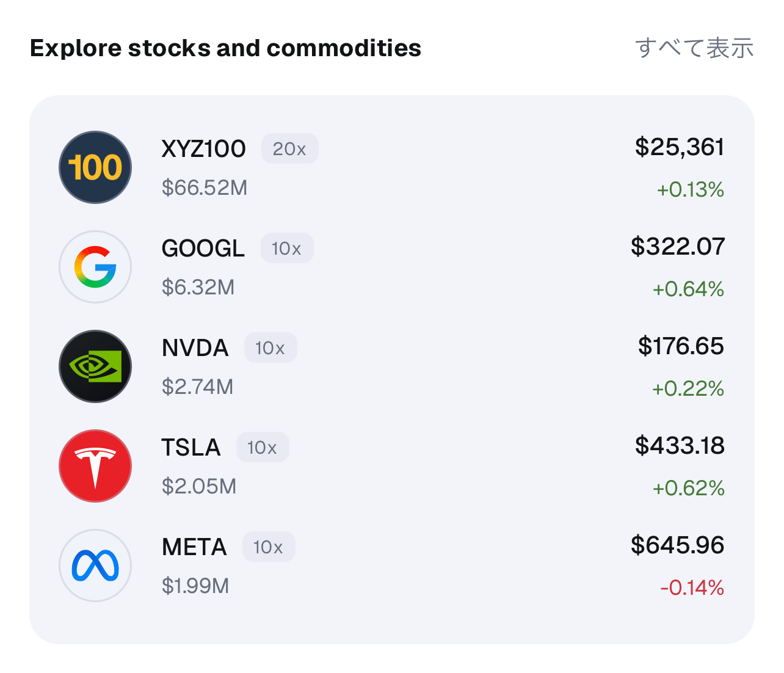Viewport: 784px width, 673px height.
Task: Click the すべて表示 link
Action: pyautogui.click(x=695, y=48)
